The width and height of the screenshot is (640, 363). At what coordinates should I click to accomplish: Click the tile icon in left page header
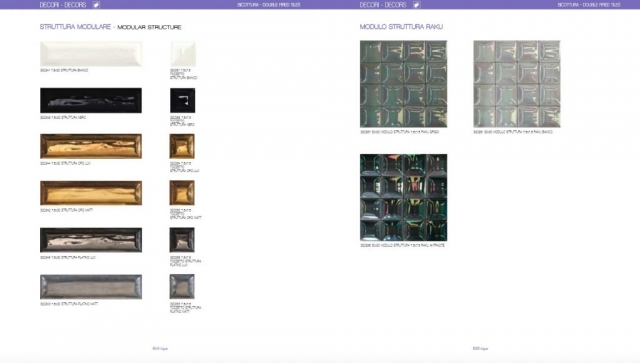(x=96, y=5)
